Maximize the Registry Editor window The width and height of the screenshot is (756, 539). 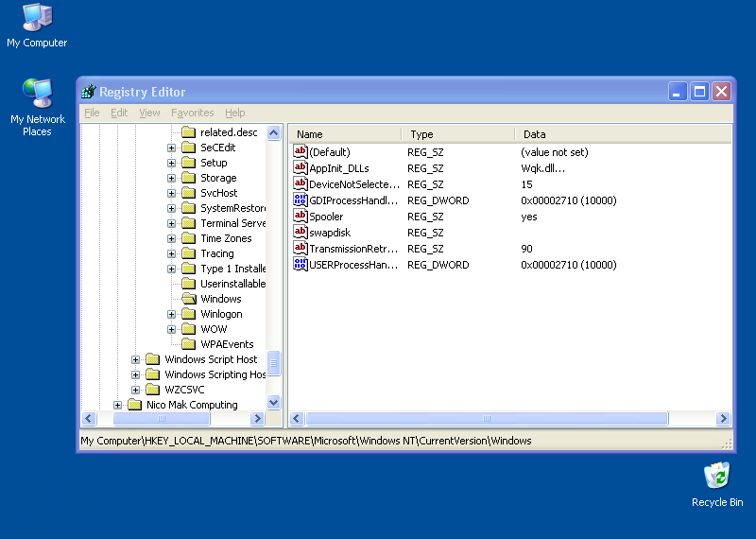click(699, 91)
